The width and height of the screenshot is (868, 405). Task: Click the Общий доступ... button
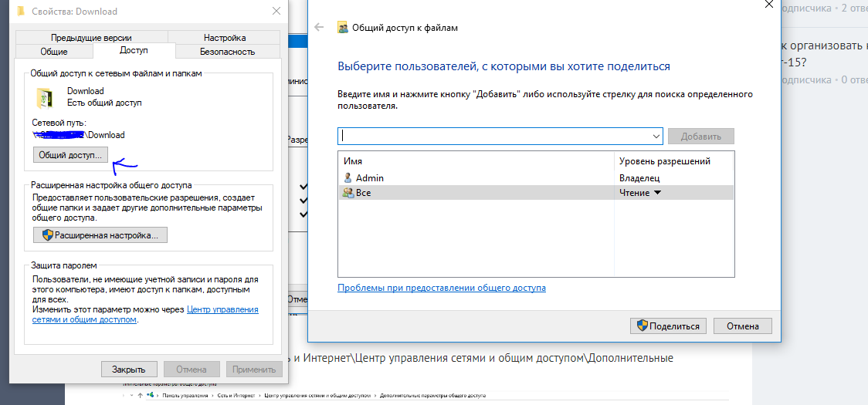pos(71,155)
